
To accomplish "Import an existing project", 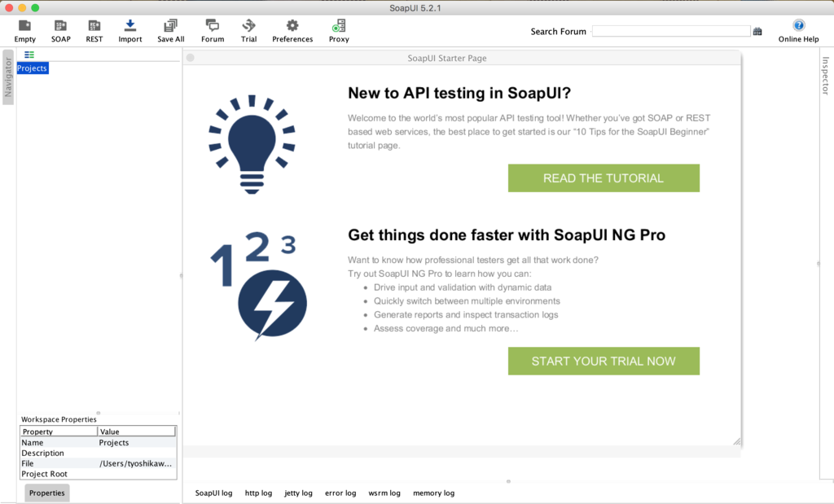I will [x=129, y=31].
